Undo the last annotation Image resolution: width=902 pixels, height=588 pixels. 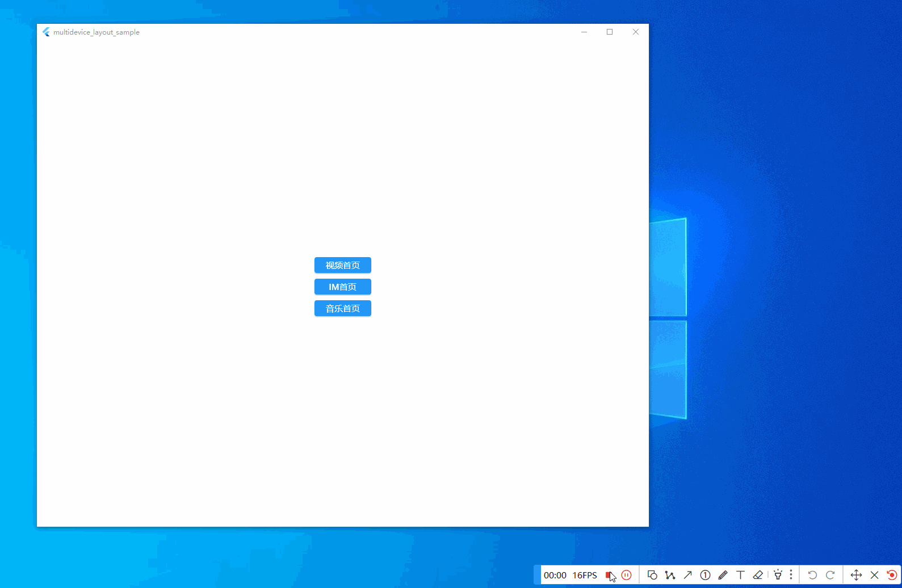coord(812,575)
